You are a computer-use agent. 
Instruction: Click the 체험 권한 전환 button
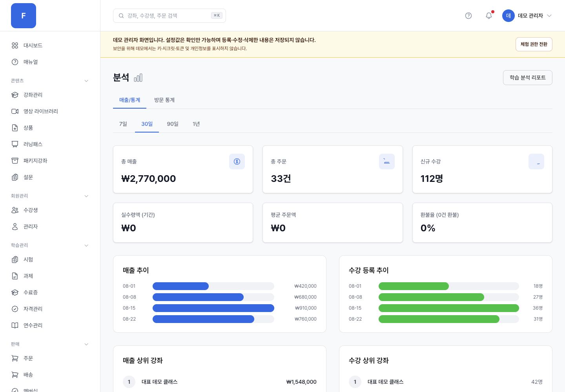534,44
